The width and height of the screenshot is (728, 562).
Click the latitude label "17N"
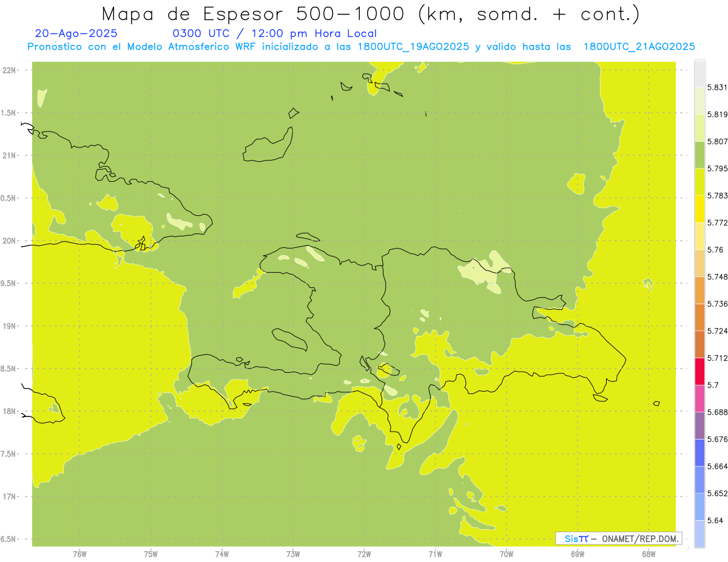9,497
